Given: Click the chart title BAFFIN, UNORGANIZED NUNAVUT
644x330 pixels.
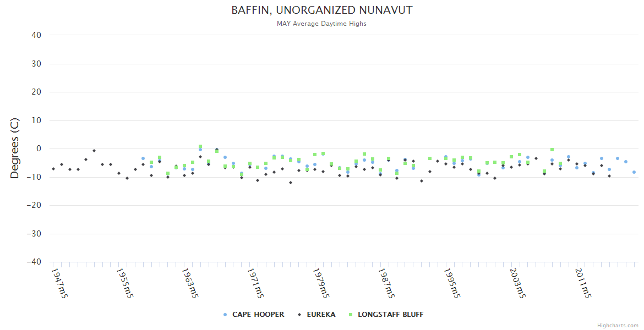Looking at the screenshot, I should (x=322, y=10).
